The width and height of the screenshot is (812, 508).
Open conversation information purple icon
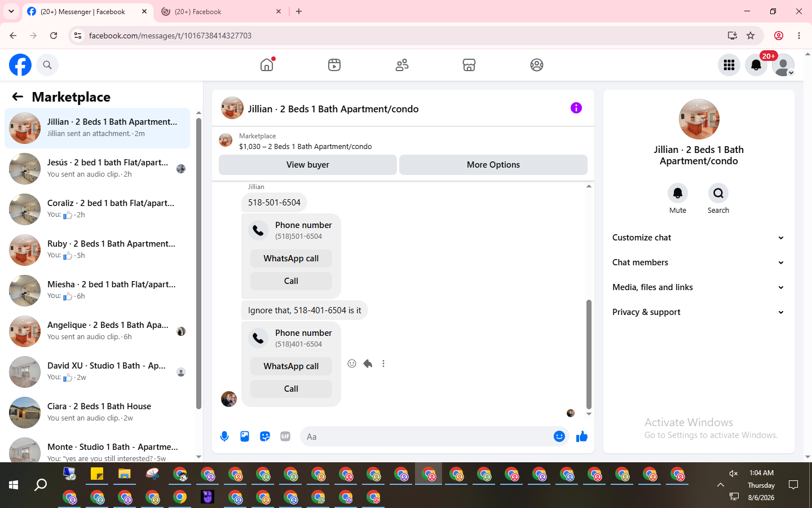coord(576,108)
